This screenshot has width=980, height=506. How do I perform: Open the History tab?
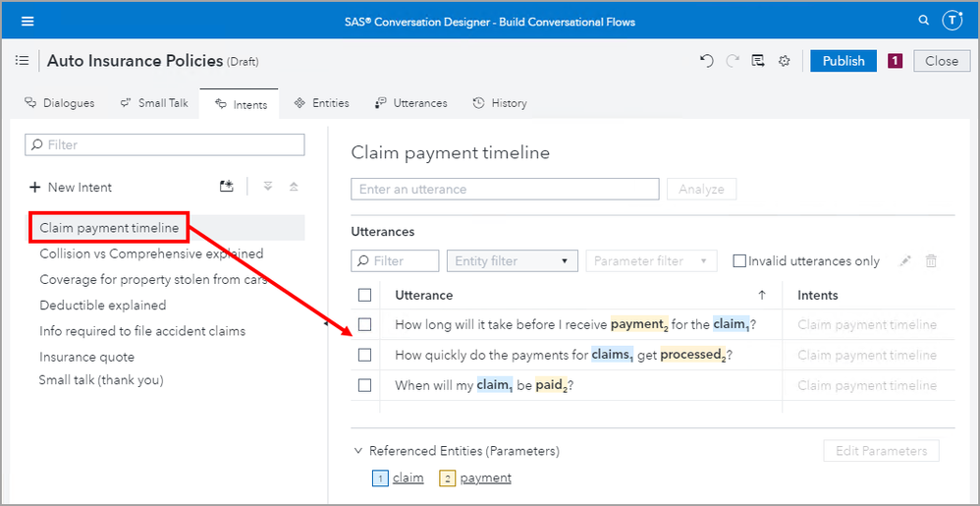pos(500,103)
